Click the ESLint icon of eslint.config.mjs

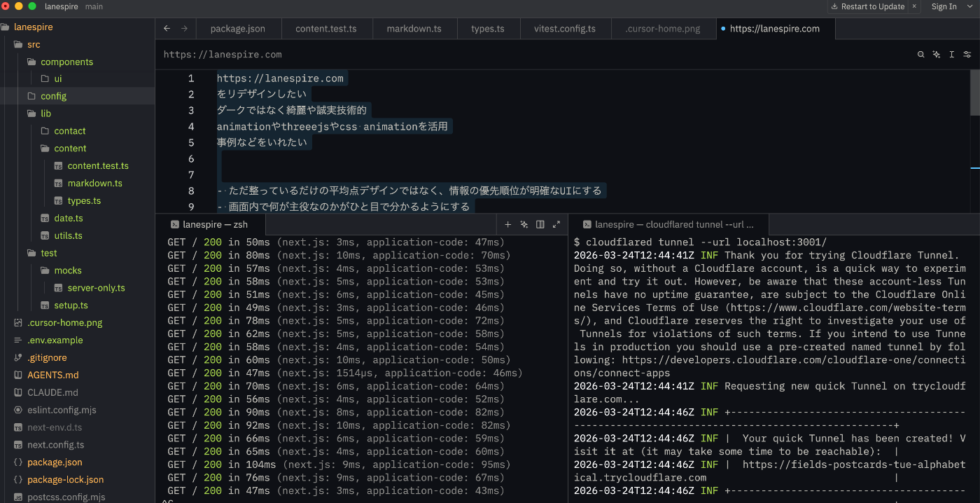tap(18, 410)
